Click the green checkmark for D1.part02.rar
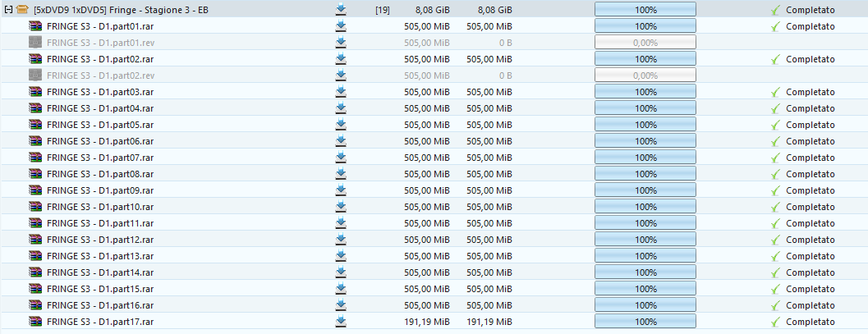Screen dimensions: 868x334 [x=775, y=59]
